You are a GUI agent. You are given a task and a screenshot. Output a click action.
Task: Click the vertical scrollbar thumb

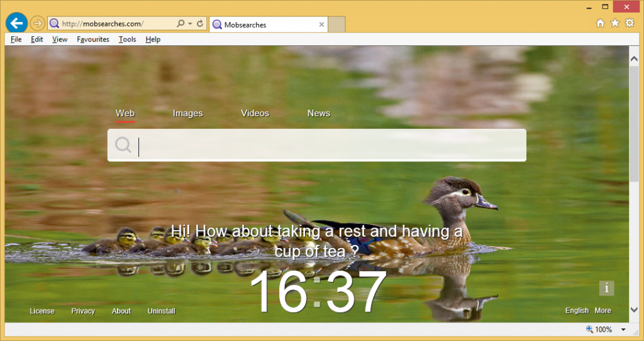point(634,124)
